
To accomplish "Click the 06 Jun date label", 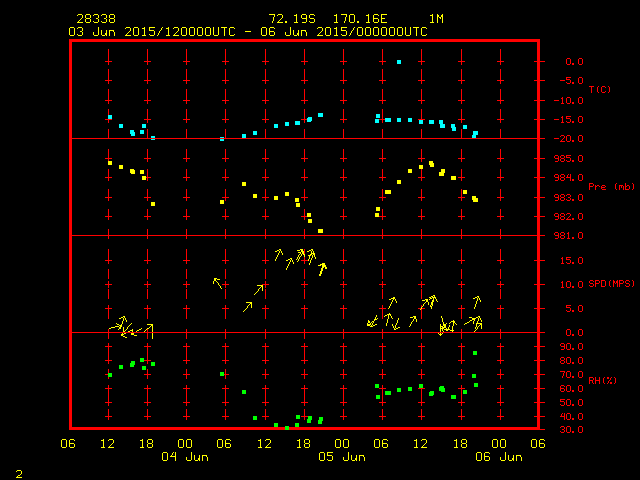I will tap(499, 457).
